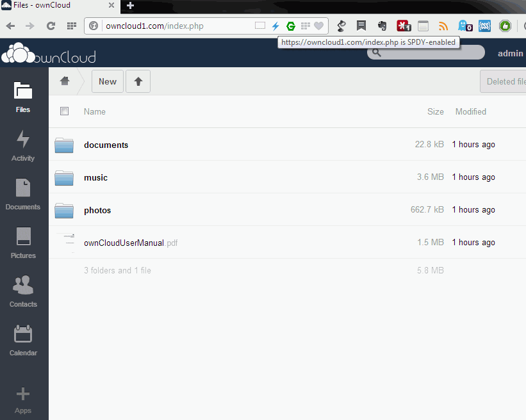Open the Pictures gallery
This screenshot has height=420, width=526.
click(23, 243)
